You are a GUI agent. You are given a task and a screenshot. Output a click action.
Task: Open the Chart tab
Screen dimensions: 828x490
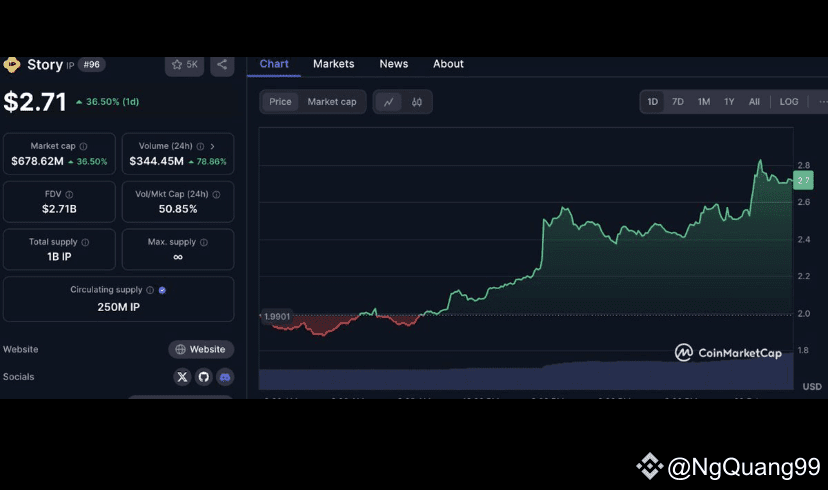click(274, 64)
